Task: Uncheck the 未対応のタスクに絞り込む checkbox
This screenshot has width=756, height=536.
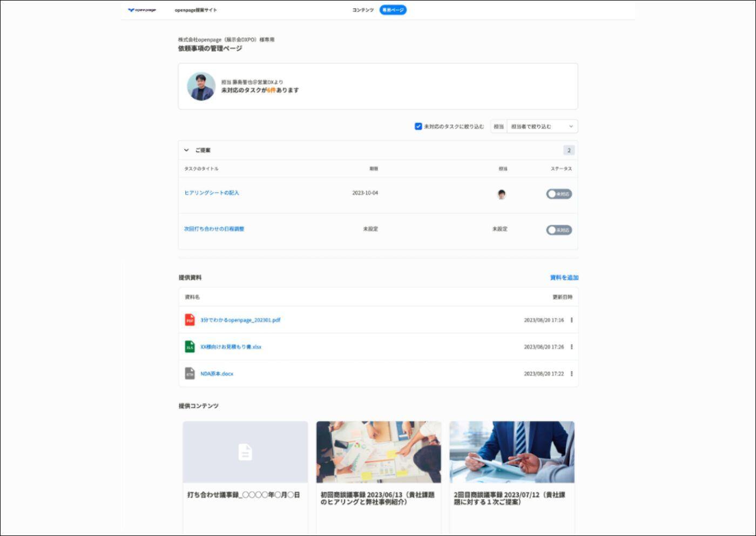Action: (418, 126)
